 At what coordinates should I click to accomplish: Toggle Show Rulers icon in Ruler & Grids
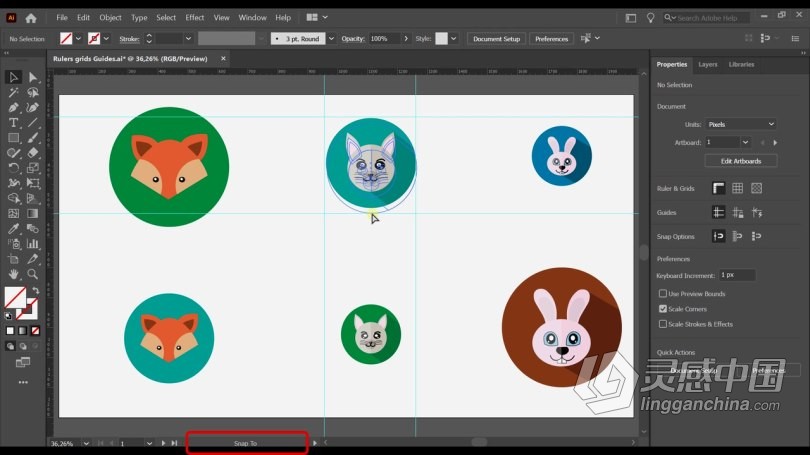pyautogui.click(x=719, y=189)
